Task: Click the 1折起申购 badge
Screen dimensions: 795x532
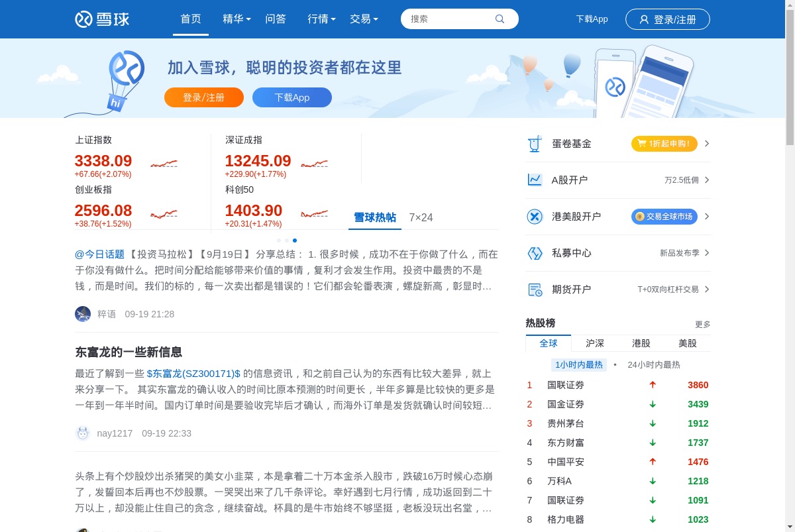Action: [x=664, y=144]
